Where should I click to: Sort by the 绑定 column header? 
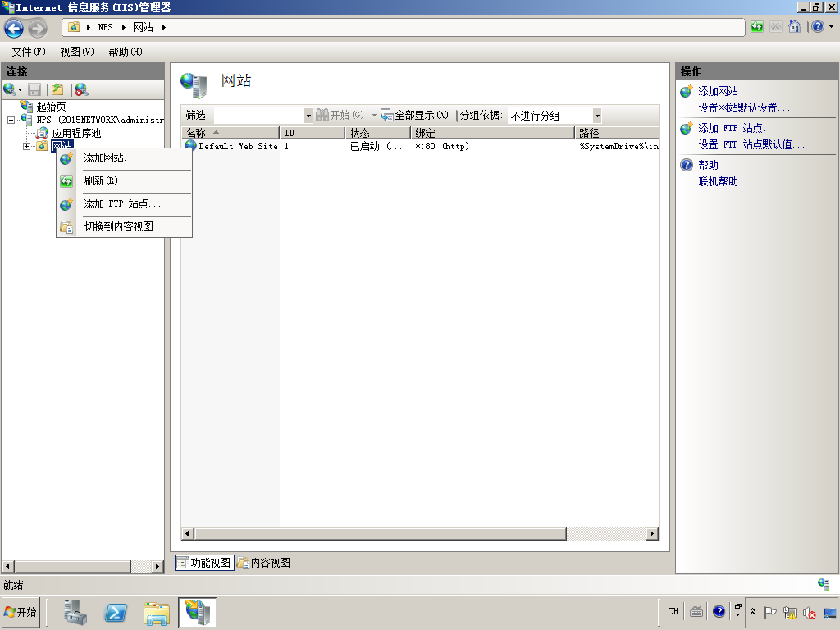(493, 133)
